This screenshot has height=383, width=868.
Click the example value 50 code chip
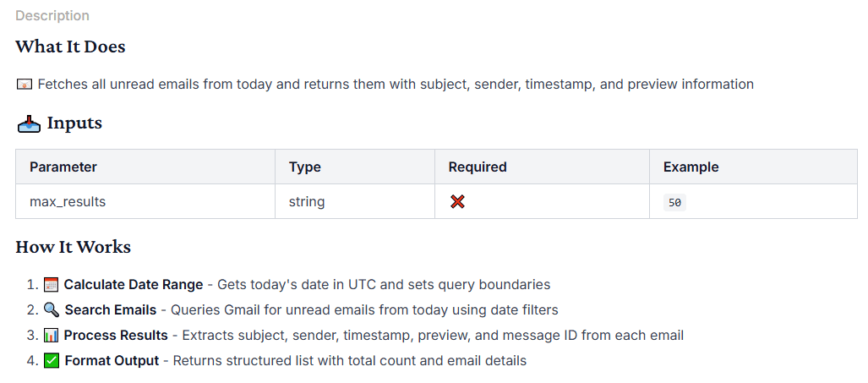tap(674, 203)
